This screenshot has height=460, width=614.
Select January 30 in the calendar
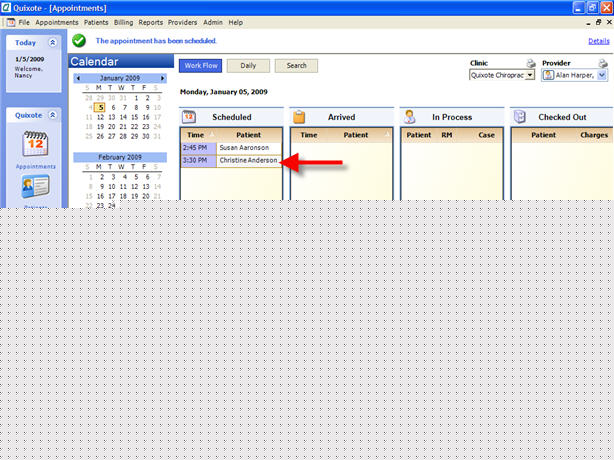pos(146,136)
